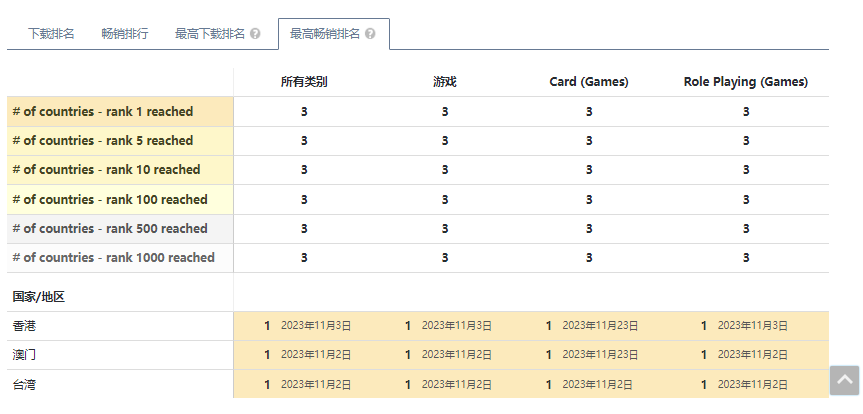Click help icon beside 最高下载排名 tab
This screenshot has height=414, width=863.
click(x=255, y=34)
